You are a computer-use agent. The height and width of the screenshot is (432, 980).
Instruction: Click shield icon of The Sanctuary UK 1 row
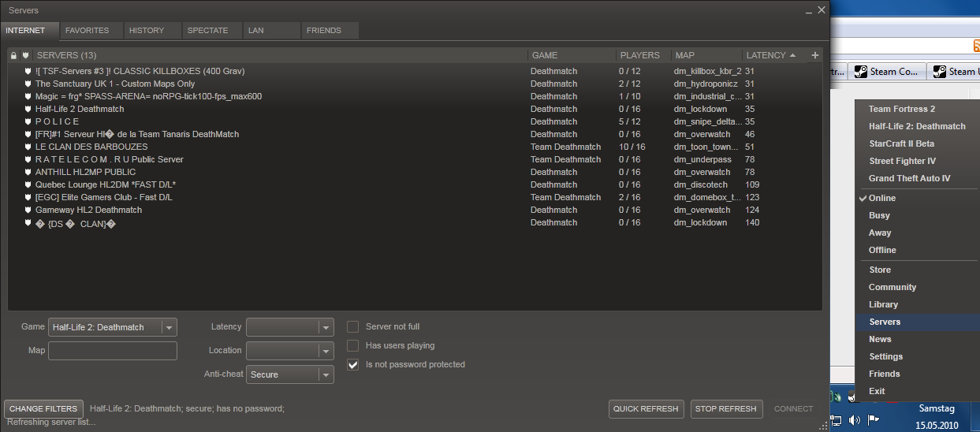coord(28,84)
